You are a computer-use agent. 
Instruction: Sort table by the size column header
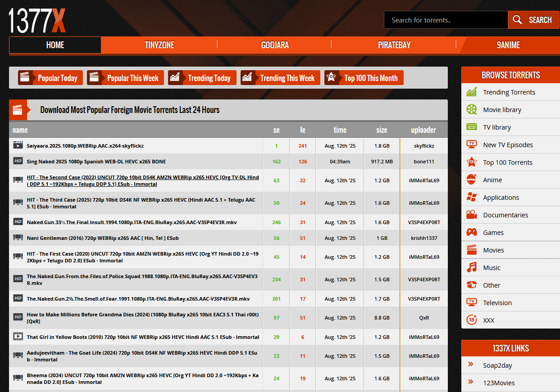(x=381, y=130)
